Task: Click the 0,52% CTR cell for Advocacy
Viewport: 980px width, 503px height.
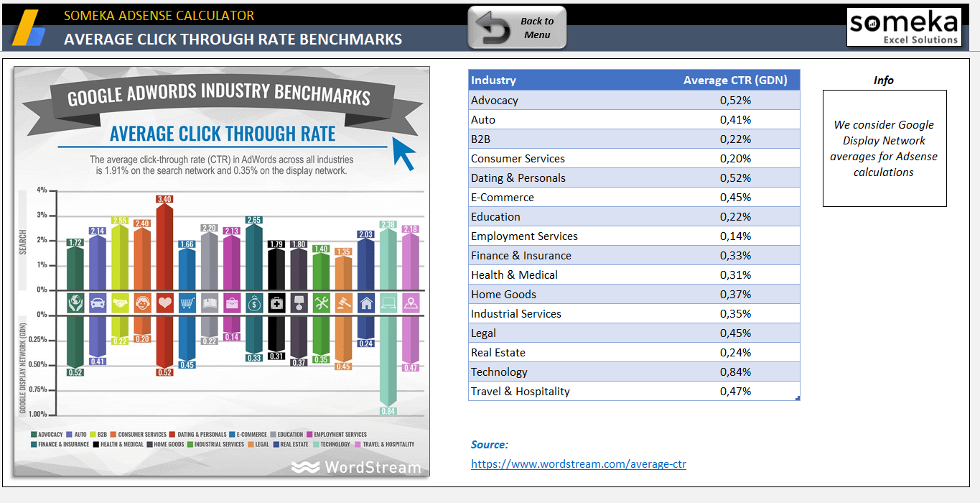Action: pos(735,101)
